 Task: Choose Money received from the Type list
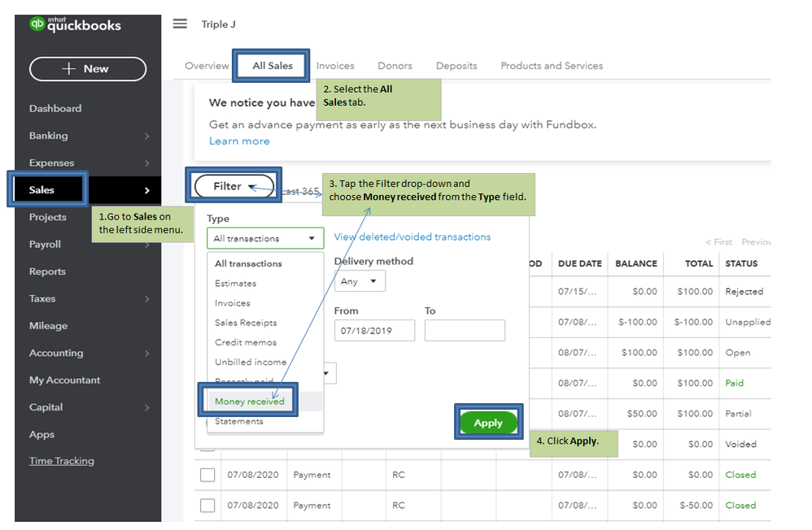[250, 401]
